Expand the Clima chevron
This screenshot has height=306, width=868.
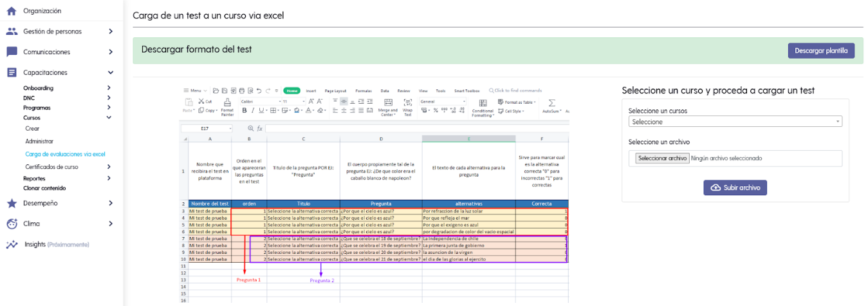pyautogui.click(x=111, y=224)
